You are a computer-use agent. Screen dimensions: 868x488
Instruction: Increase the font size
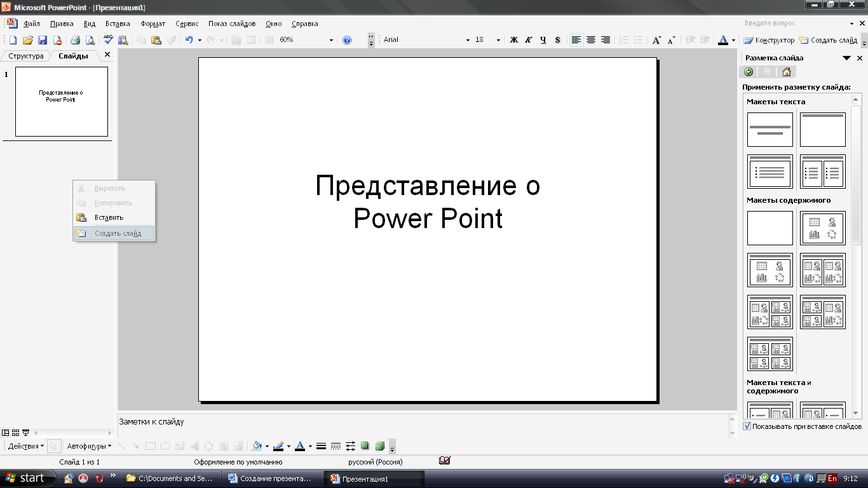657,40
